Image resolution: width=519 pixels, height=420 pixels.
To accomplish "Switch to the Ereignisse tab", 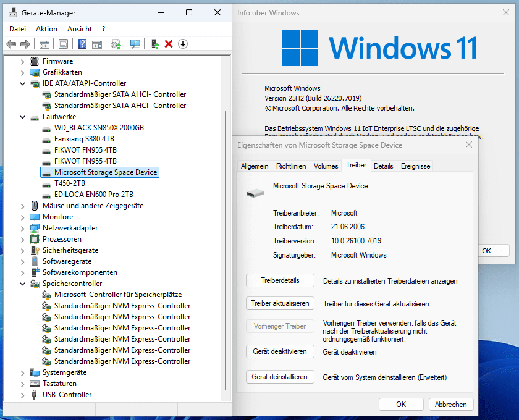I will click(415, 166).
